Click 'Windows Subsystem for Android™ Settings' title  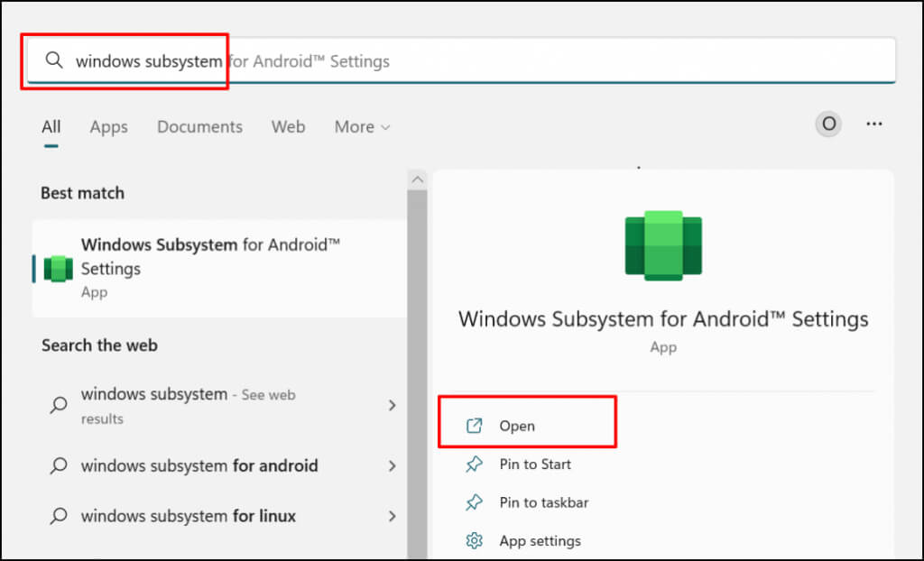tap(663, 319)
